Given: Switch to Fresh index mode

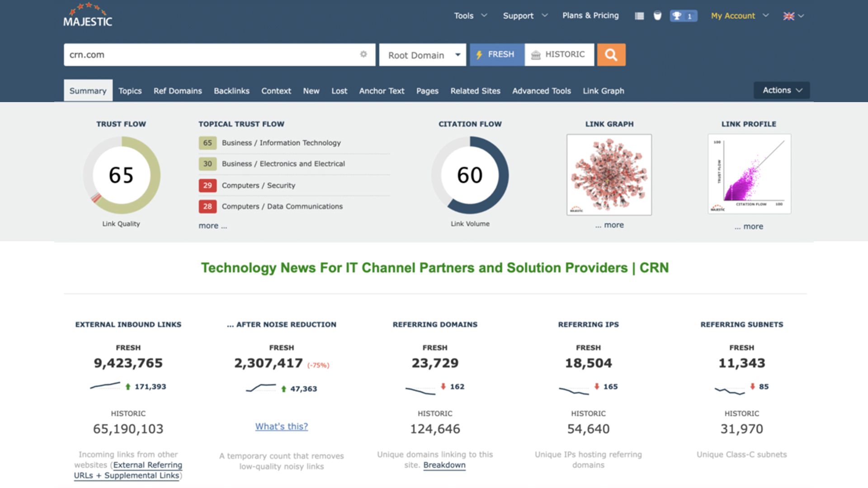Looking at the screenshot, I should click(x=496, y=54).
